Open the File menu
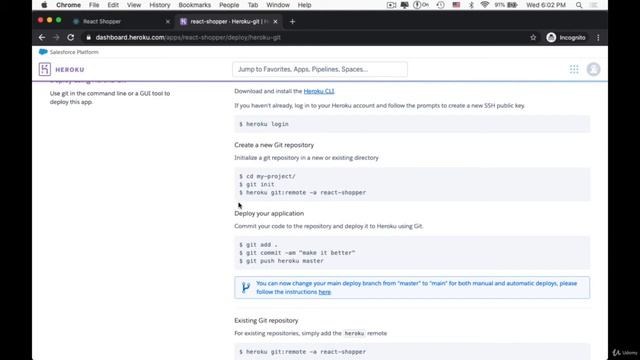The width and height of the screenshot is (640, 360). click(x=94, y=5)
